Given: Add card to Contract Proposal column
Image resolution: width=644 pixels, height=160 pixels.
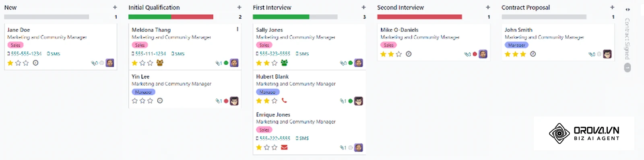Looking at the screenshot, I should click(612, 7).
